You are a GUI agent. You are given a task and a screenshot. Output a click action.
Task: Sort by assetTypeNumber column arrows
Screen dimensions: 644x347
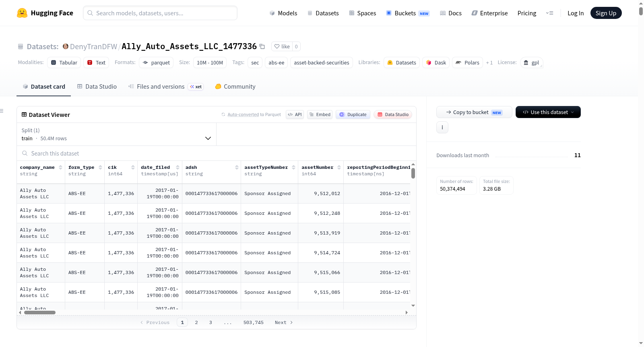(293, 167)
